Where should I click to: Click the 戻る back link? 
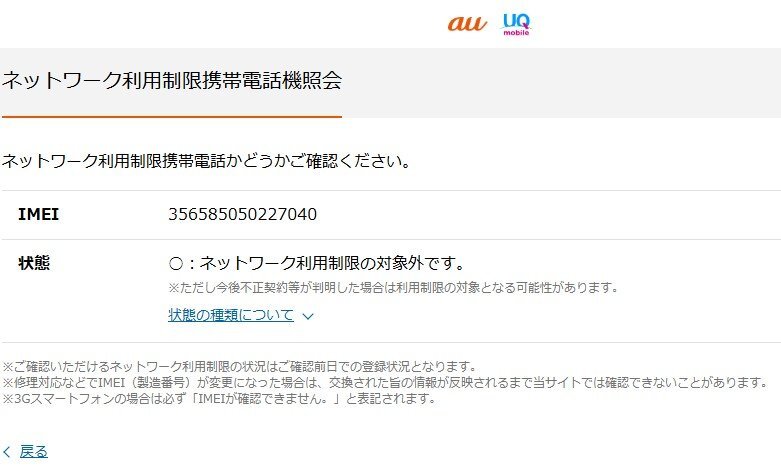34,452
